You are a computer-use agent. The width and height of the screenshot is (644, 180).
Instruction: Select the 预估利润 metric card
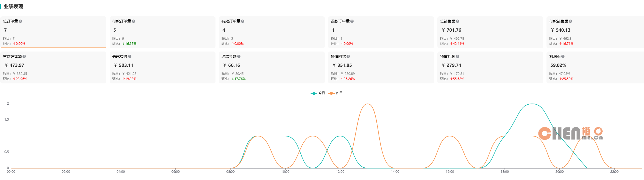(x=490, y=67)
